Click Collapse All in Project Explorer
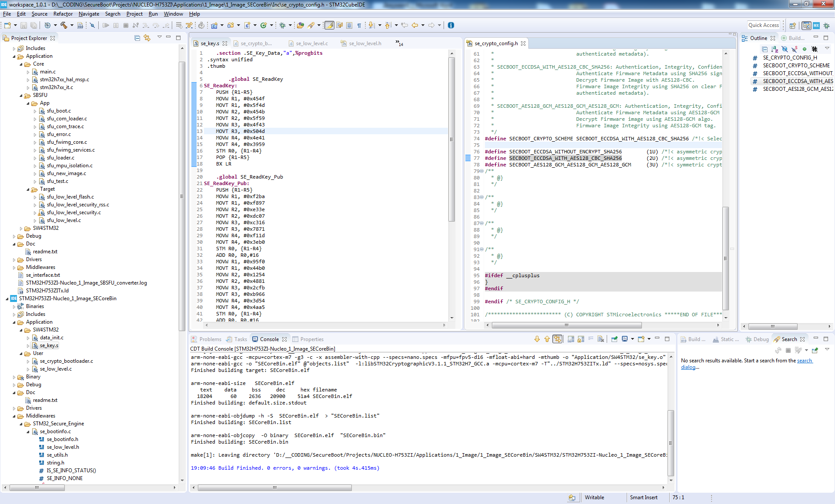This screenshot has height=504, width=835. pyautogui.click(x=137, y=38)
